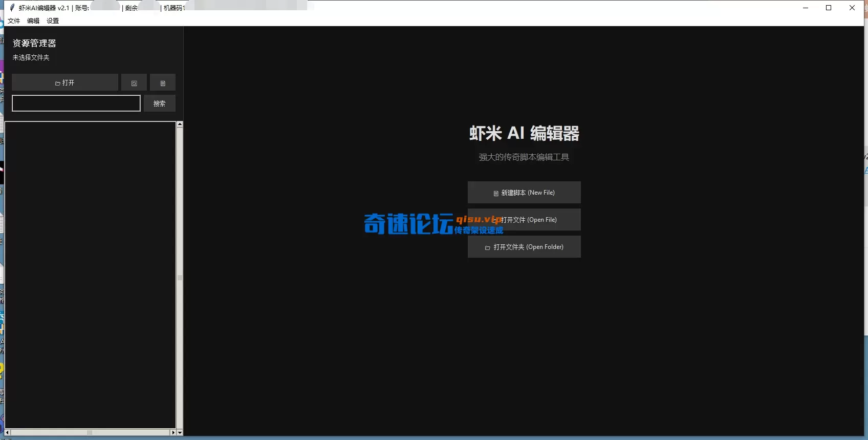Click the horizontal scrollbar left arrow
This screenshot has width=868, height=440.
point(7,433)
